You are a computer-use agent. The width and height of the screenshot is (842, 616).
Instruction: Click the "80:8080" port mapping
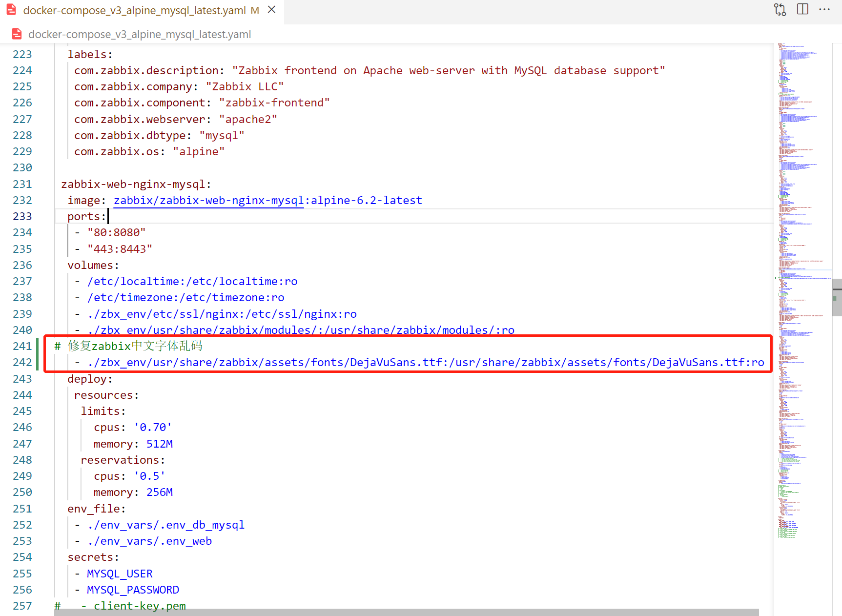tap(117, 232)
